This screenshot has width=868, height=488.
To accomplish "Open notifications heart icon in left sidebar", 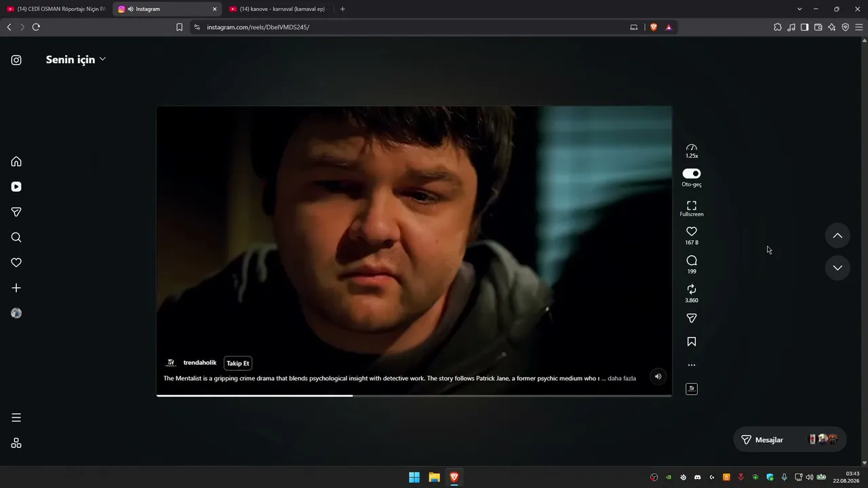I will (x=16, y=263).
